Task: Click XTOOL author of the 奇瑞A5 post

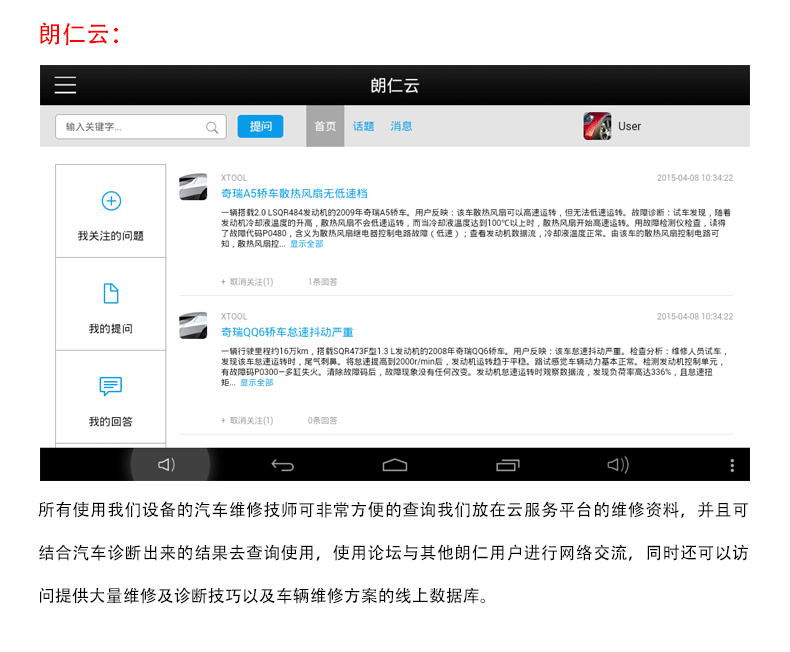Action: point(234,178)
